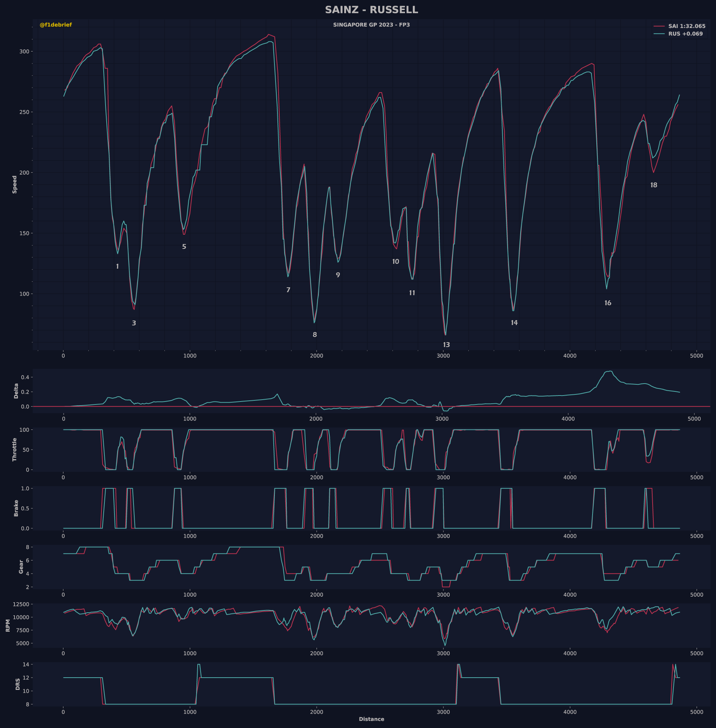
Task: Click the SAI 1:32.065 legend entry
Action: (x=686, y=26)
